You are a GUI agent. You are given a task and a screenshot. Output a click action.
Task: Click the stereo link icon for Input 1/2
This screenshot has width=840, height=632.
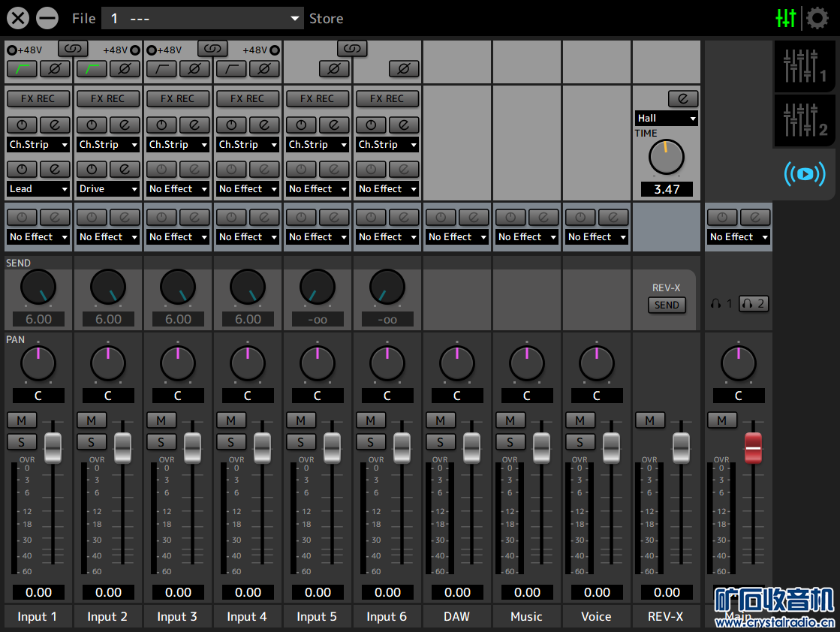(73, 49)
